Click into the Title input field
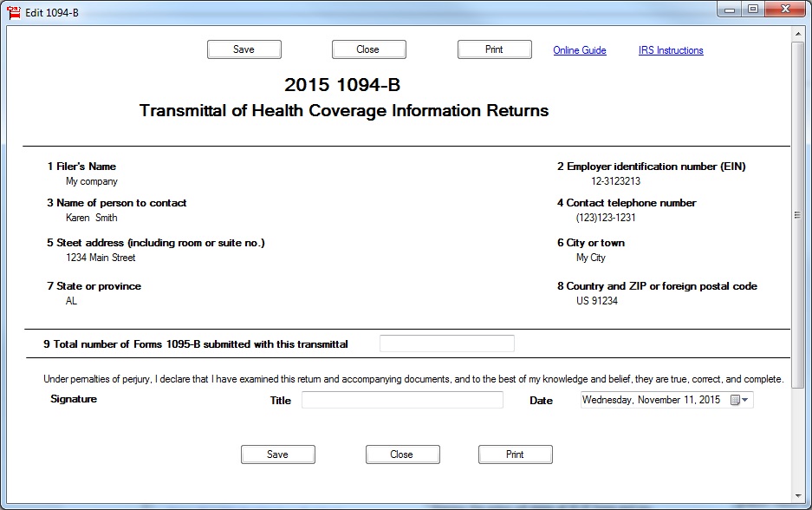Viewport: 812px width, 510px height. click(x=402, y=400)
